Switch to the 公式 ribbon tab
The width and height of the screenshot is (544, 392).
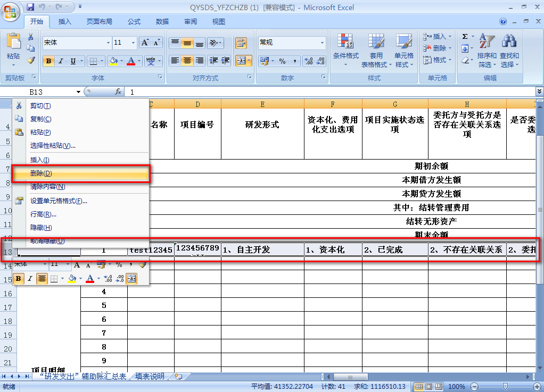(134, 21)
